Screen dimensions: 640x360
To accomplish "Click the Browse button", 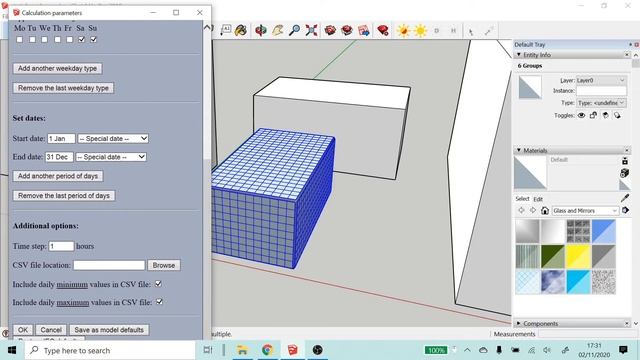I will coord(164,265).
